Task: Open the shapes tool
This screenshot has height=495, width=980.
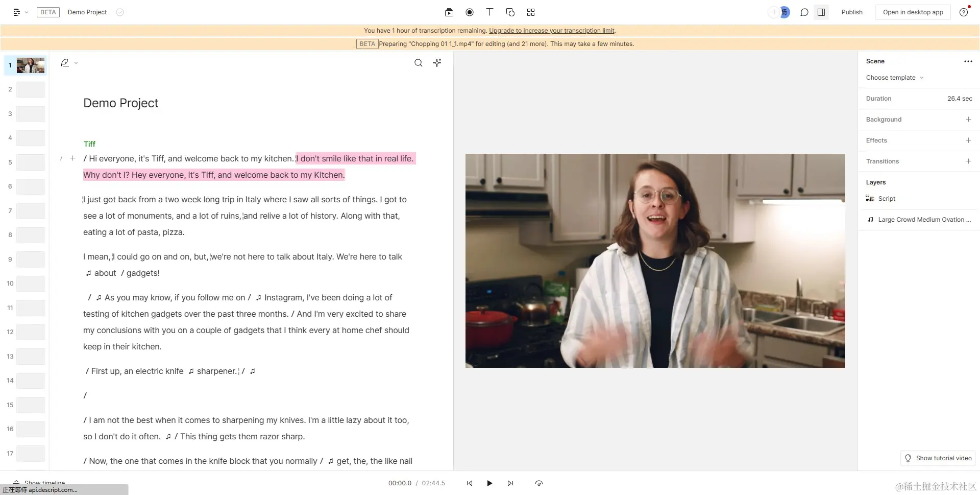Action: pos(510,12)
